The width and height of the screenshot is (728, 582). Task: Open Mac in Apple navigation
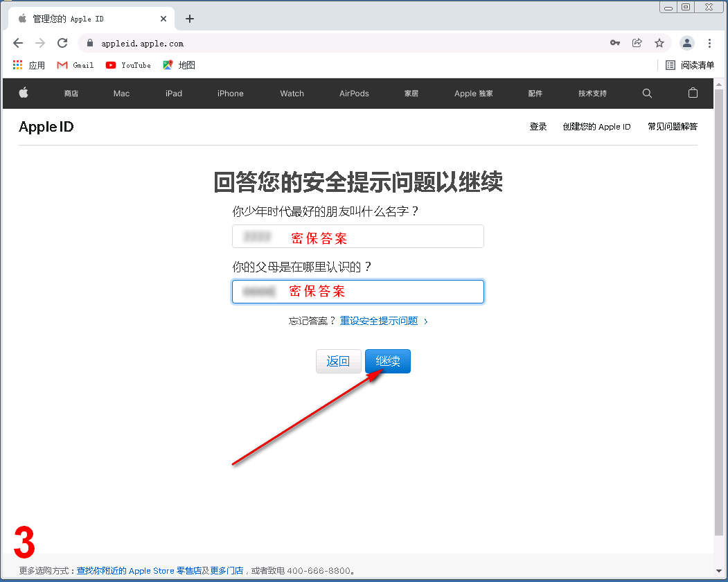point(121,94)
